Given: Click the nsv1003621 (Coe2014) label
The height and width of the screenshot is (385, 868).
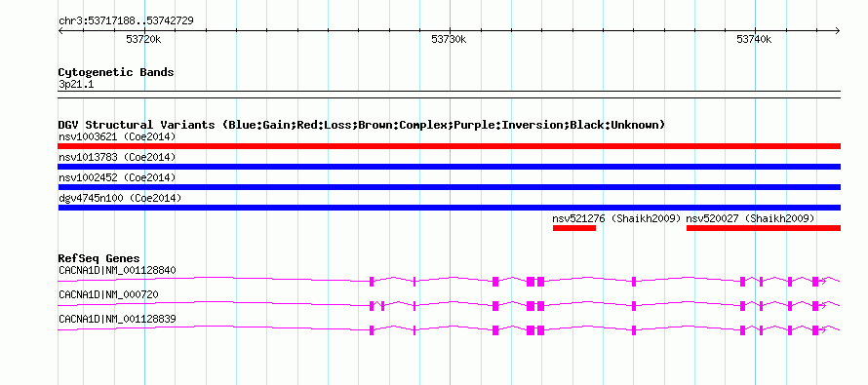Looking at the screenshot, I should (117, 136).
